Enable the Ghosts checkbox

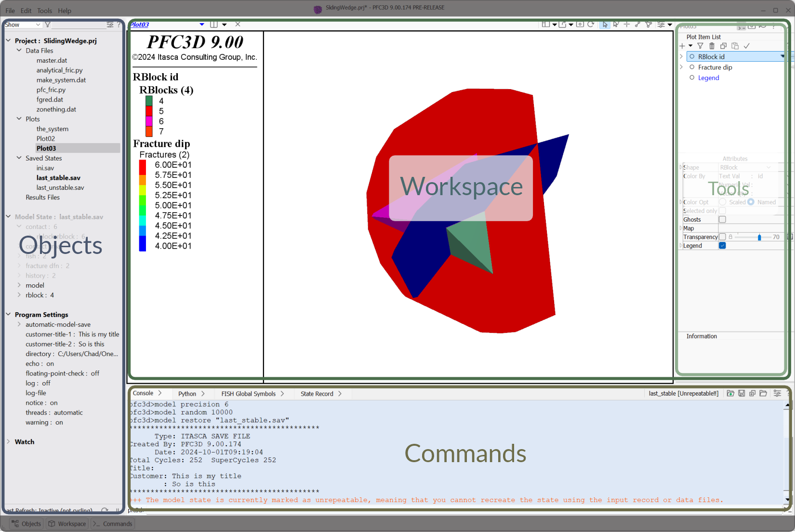(722, 220)
